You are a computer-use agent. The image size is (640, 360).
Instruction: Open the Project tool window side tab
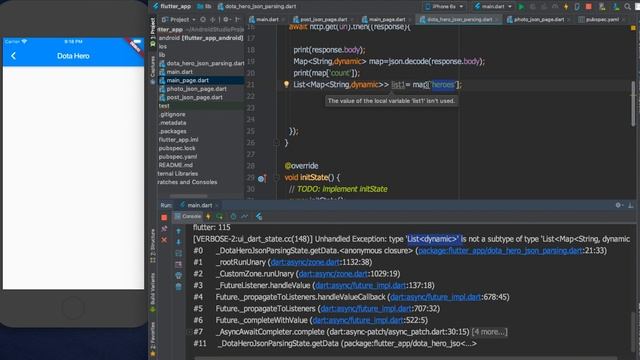(x=153, y=31)
